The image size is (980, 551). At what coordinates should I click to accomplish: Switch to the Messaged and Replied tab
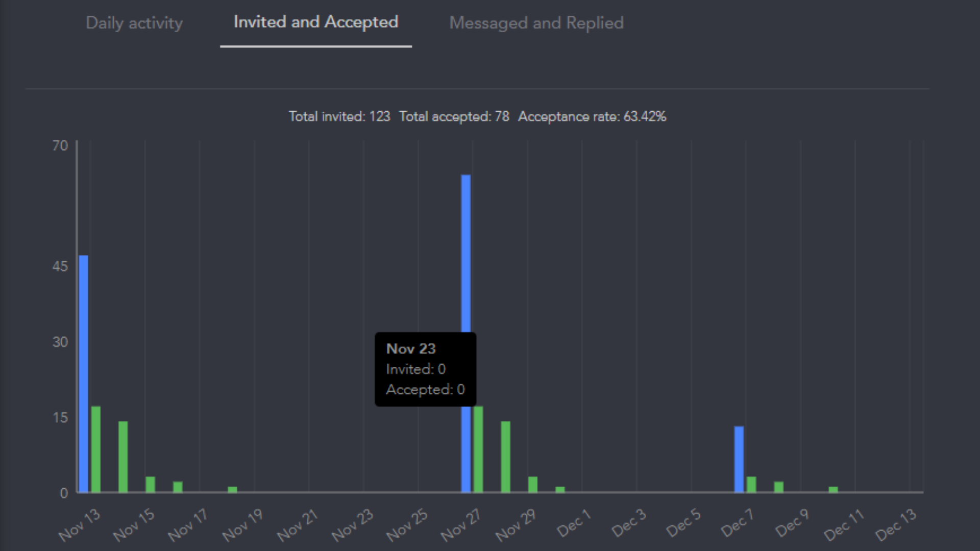(x=536, y=23)
